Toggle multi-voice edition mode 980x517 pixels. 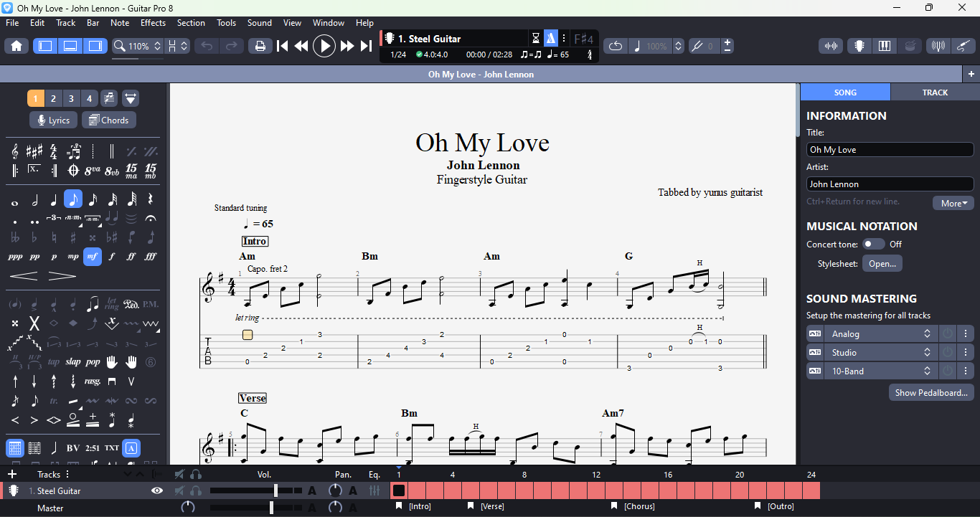click(109, 98)
